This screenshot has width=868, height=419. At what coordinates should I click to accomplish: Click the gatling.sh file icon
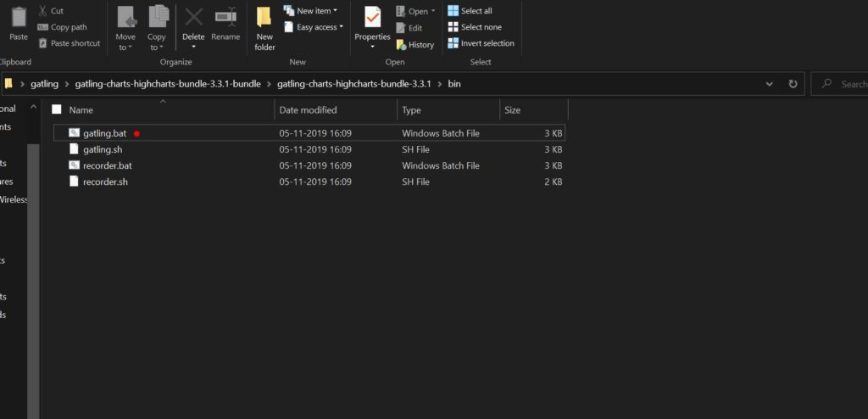(75, 149)
